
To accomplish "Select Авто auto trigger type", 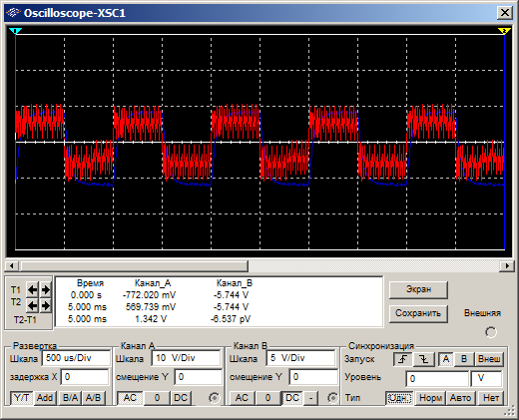I will [460, 398].
